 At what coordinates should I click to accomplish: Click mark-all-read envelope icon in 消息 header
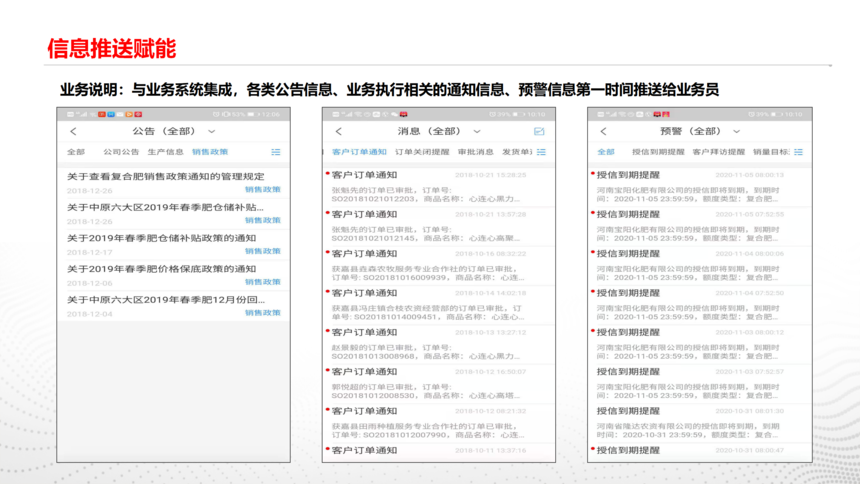(x=539, y=132)
